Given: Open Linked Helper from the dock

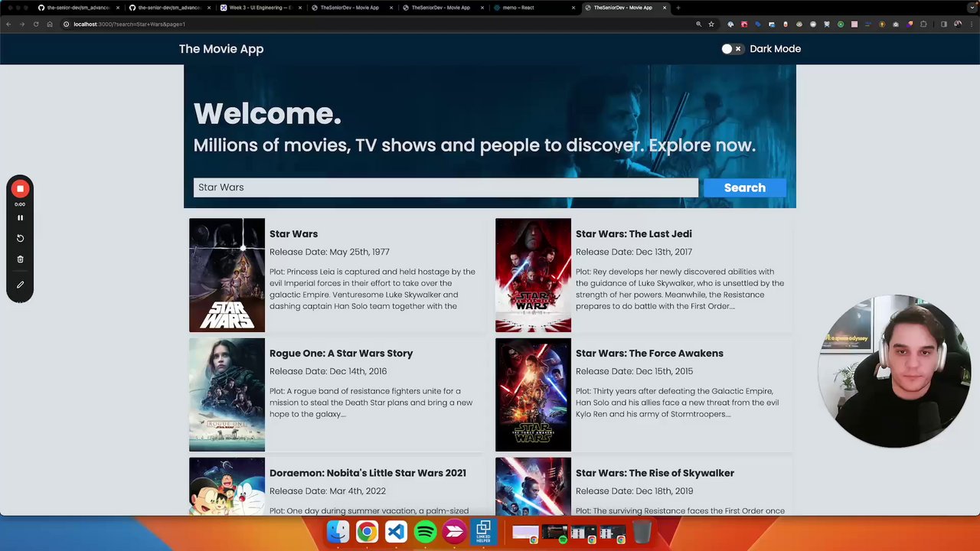Looking at the screenshot, I should point(483,531).
